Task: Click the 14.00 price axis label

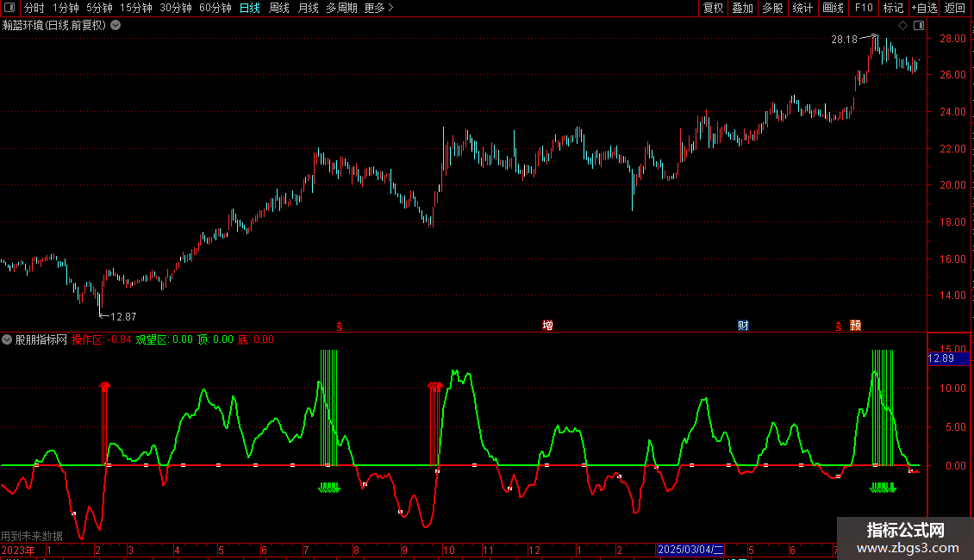Action: tap(952, 296)
